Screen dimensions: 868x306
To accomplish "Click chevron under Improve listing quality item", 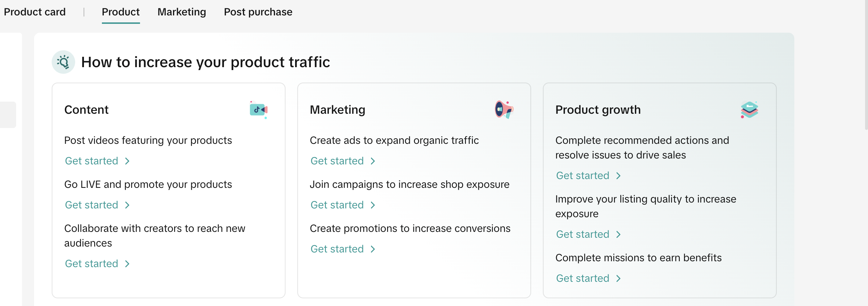I will tap(618, 234).
